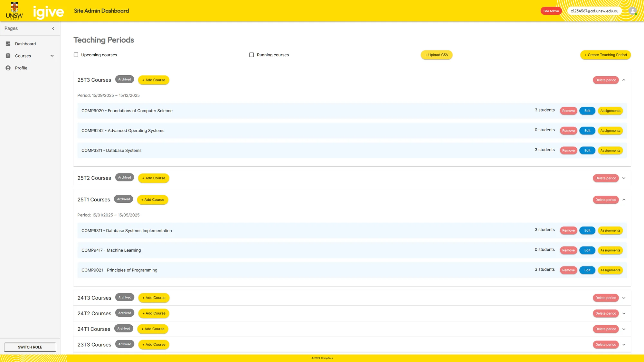Add a course to 24T3
This screenshot has width=644, height=362.
click(154, 298)
